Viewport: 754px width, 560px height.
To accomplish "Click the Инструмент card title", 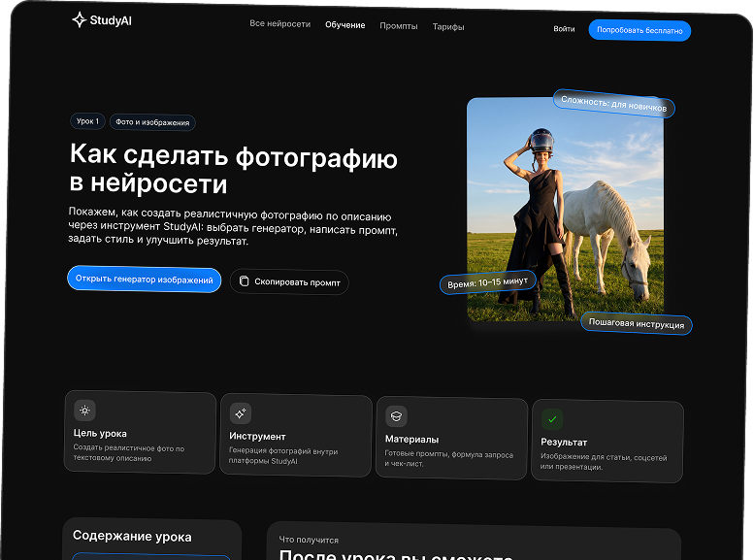I will [257, 436].
